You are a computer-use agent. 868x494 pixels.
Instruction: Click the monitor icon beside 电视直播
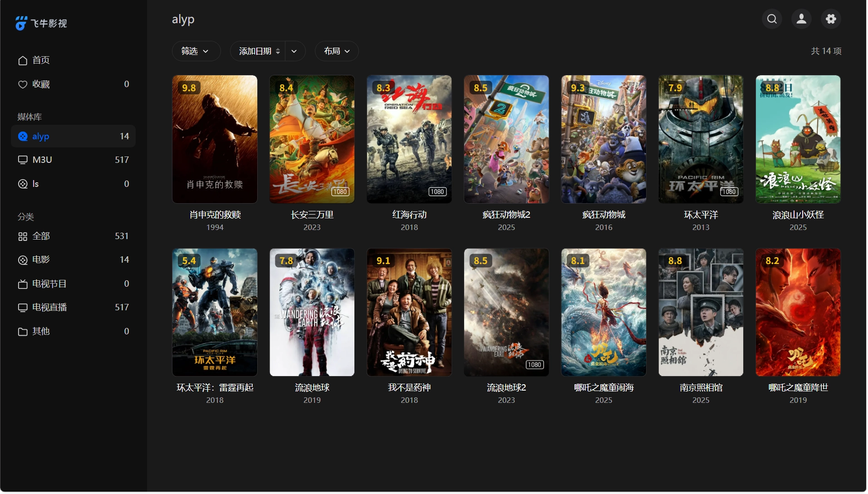23,308
